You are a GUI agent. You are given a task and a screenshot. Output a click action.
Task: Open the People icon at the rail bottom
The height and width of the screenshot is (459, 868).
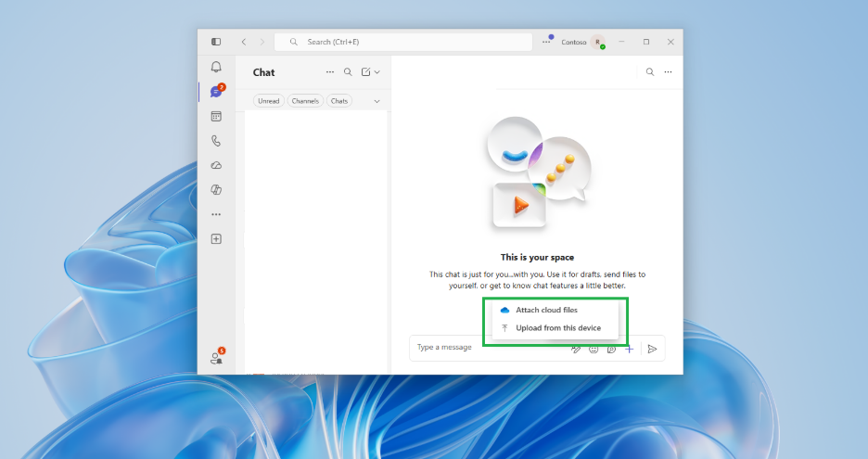[217, 357]
